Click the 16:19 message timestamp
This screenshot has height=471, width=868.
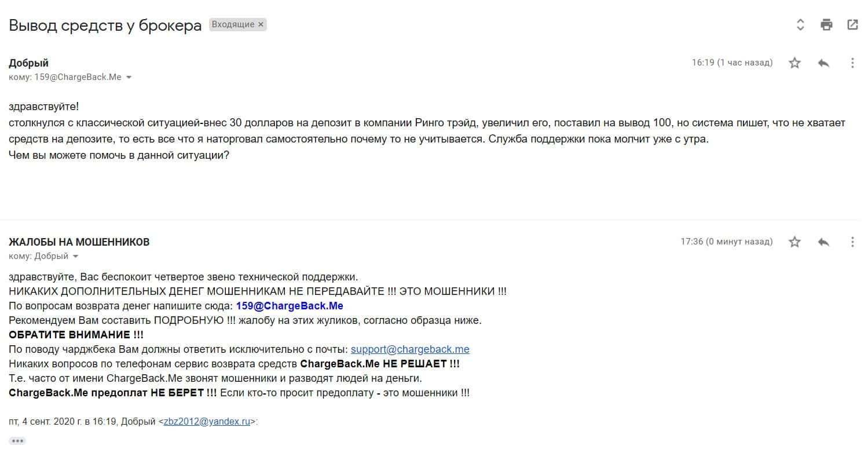point(732,63)
